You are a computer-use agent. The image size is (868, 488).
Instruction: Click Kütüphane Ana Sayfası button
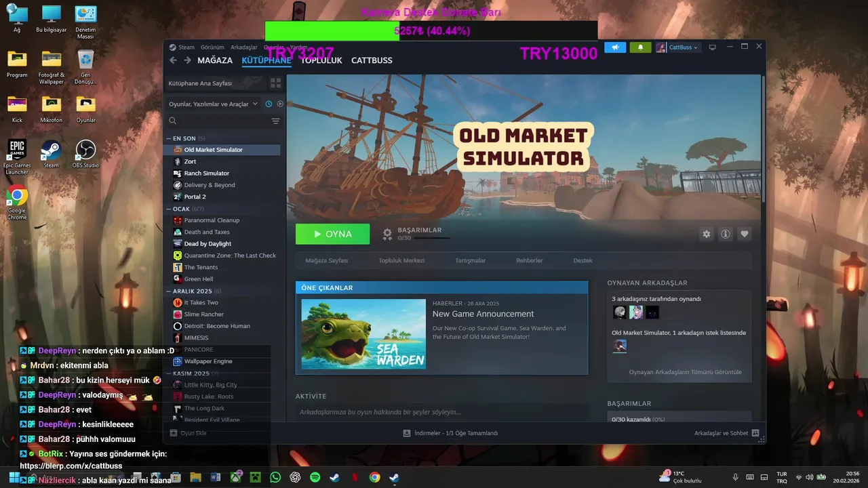coord(215,83)
